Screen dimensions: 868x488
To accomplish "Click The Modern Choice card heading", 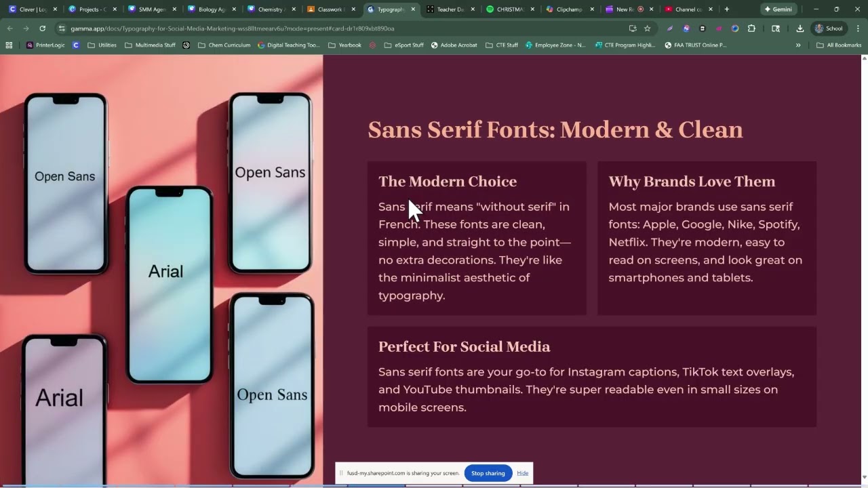I will 448,181.
